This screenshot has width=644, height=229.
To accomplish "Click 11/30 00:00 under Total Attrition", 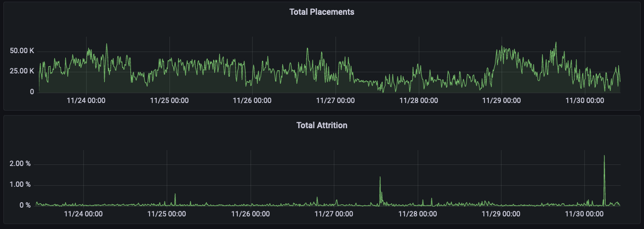I will coord(585,214).
